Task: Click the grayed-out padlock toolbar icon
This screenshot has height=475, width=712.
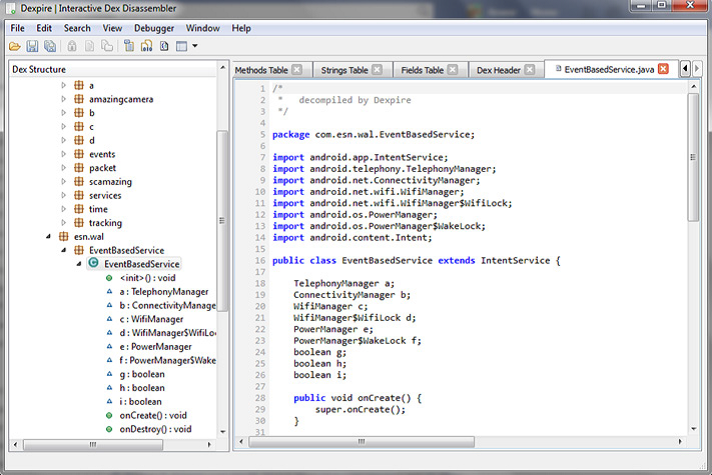Action: click(72, 46)
